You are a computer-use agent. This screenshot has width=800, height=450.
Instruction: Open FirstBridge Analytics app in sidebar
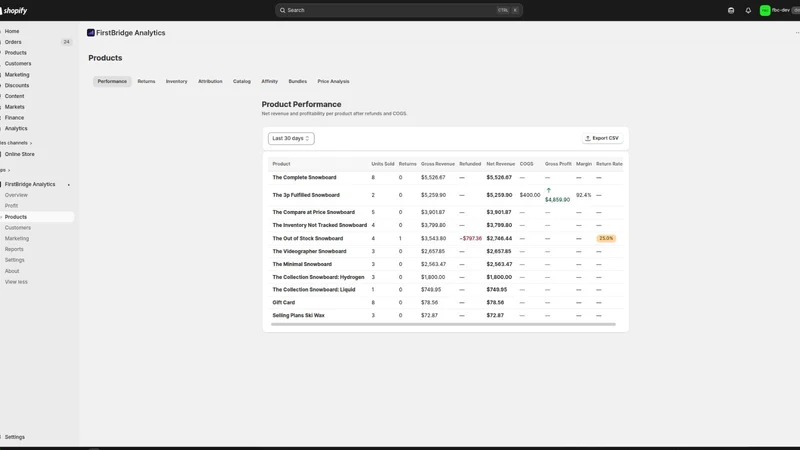point(30,184)
